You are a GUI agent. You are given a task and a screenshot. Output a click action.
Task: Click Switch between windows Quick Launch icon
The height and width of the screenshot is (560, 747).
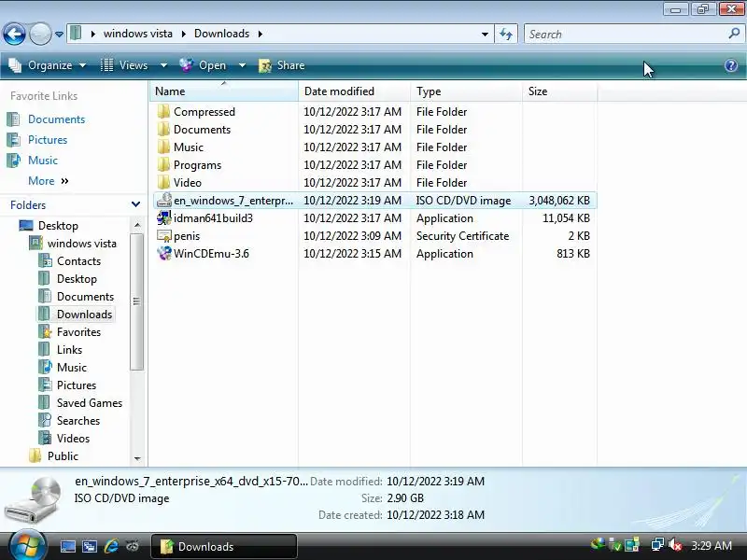[x=89, y=546]
